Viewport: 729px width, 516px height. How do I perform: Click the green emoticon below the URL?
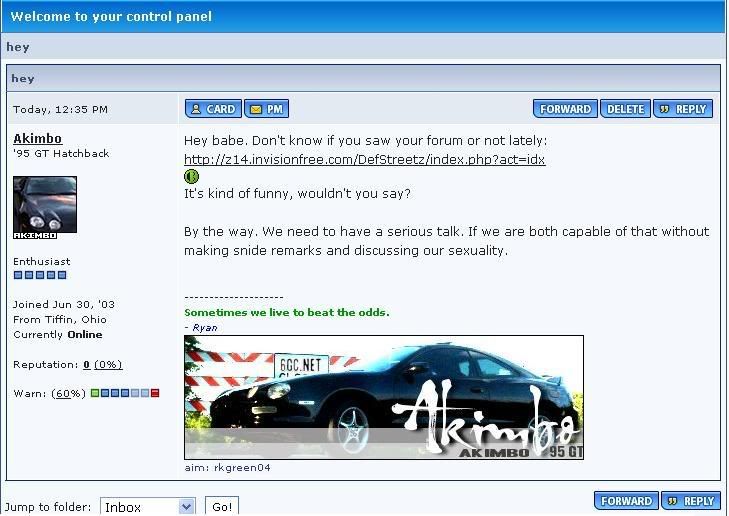(192, 176)
